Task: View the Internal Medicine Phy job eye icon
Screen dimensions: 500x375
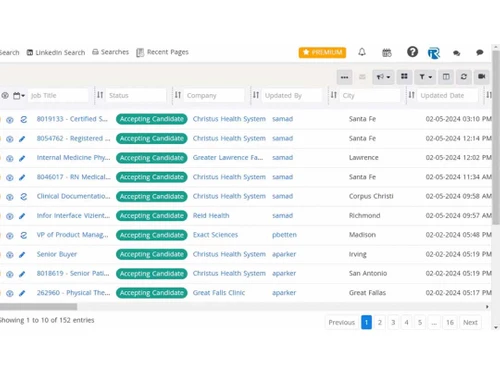Action: click(x=10, y=158)
